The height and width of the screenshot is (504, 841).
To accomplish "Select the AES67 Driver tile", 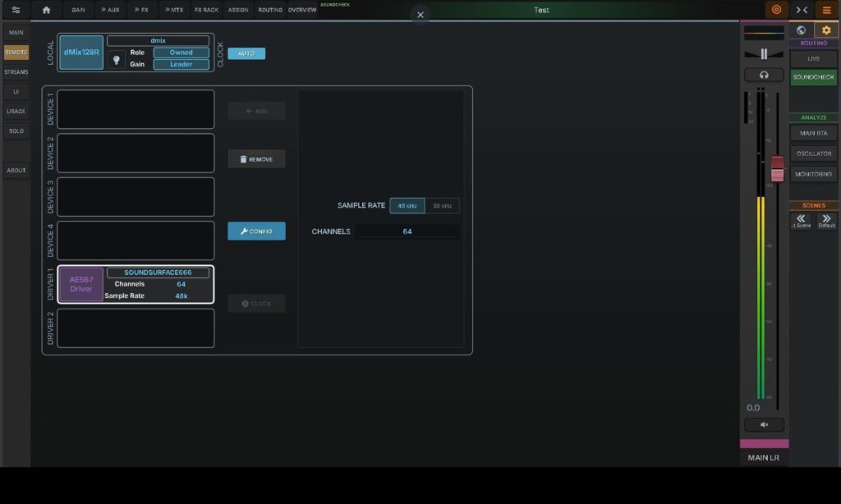I will 81,284.
